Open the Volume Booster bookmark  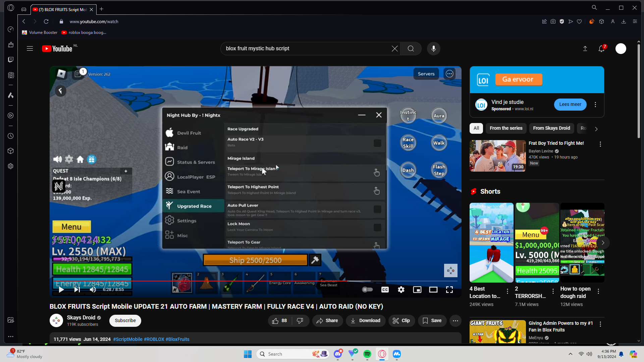(40, 33)
